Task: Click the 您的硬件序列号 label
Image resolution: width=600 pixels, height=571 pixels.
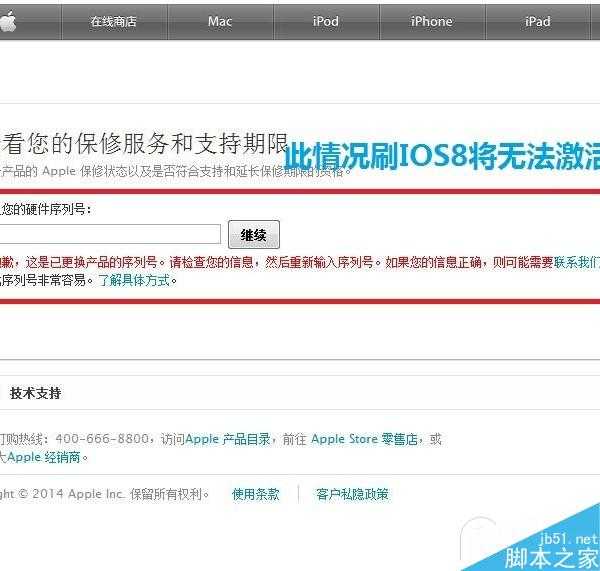Action: 45,209
